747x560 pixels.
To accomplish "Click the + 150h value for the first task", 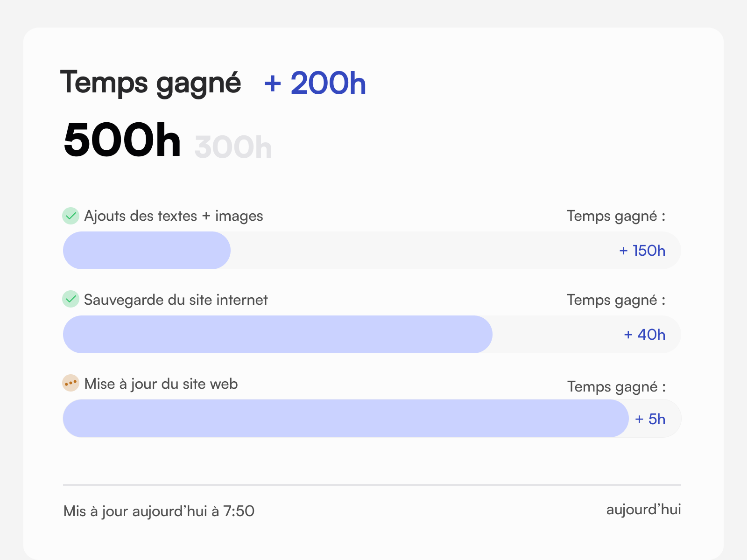I will click(642, 250).
